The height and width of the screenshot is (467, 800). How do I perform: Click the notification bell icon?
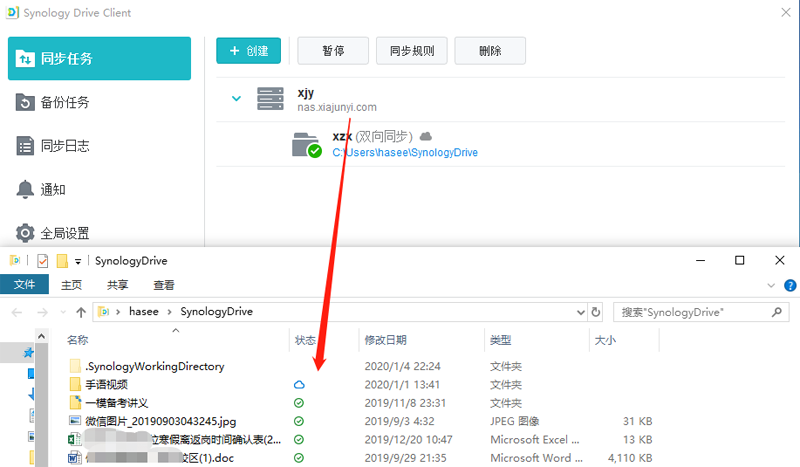click(x=25, y=189)
